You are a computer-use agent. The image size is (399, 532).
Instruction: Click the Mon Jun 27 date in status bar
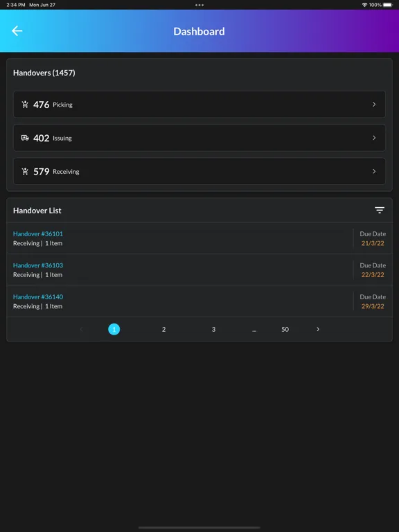pos(42,5)
